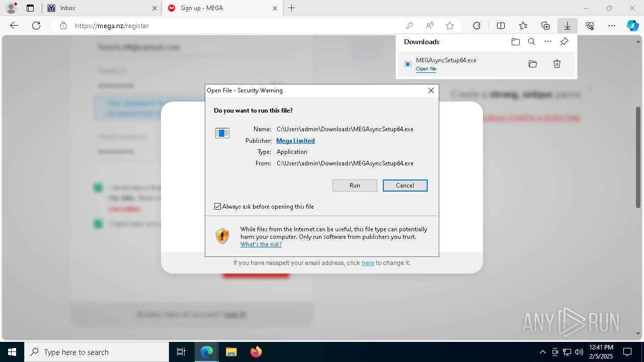Show hidden system tray icons
The width and height of the screenshot is (644, 362).
coord(542,352)
